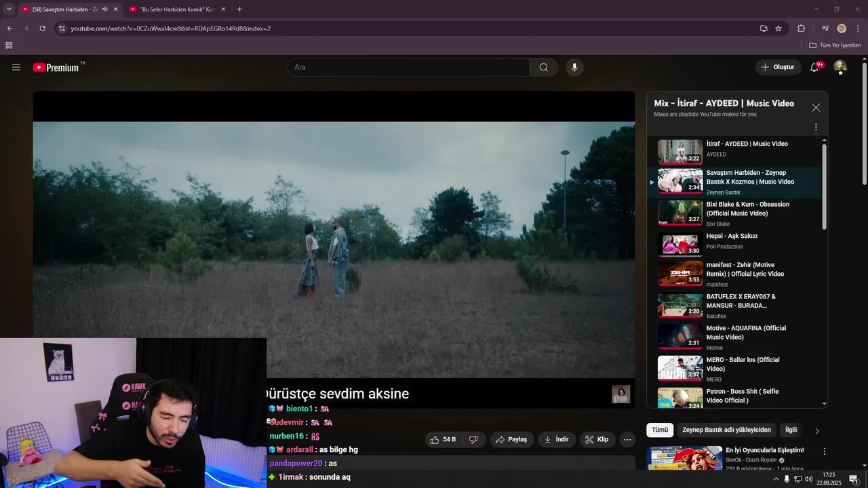Open Chrome profile avatar
Viewport: 868px width, 488px height.
[x=842, y=28]
